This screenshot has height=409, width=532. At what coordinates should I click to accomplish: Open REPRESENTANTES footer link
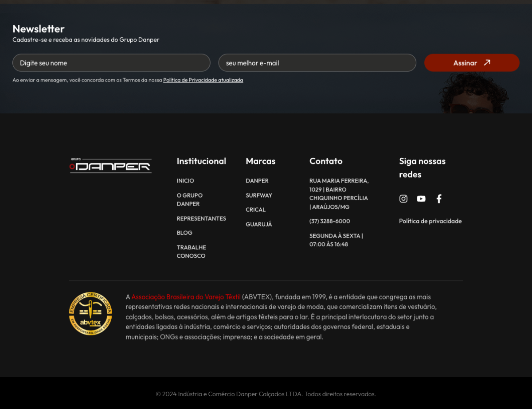click(201, 218)
